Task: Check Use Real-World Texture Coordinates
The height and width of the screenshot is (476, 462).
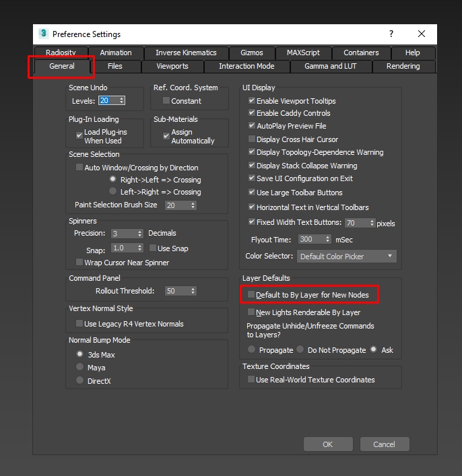Action: [x=251, y=380]
